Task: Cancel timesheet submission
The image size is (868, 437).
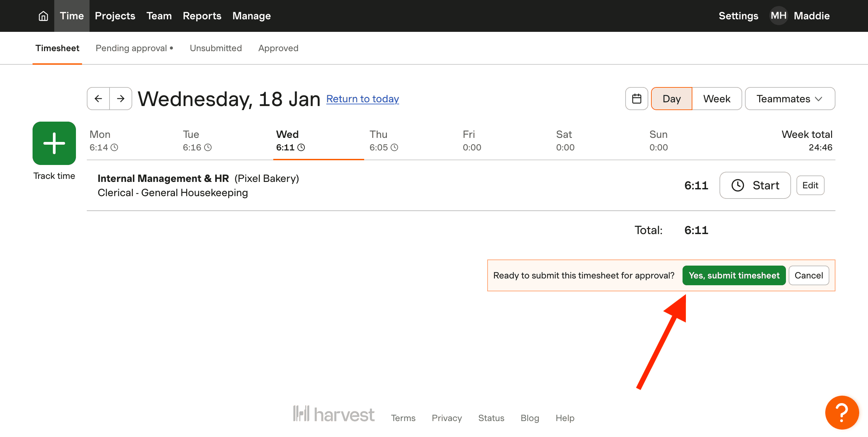Action: [809, 275]
